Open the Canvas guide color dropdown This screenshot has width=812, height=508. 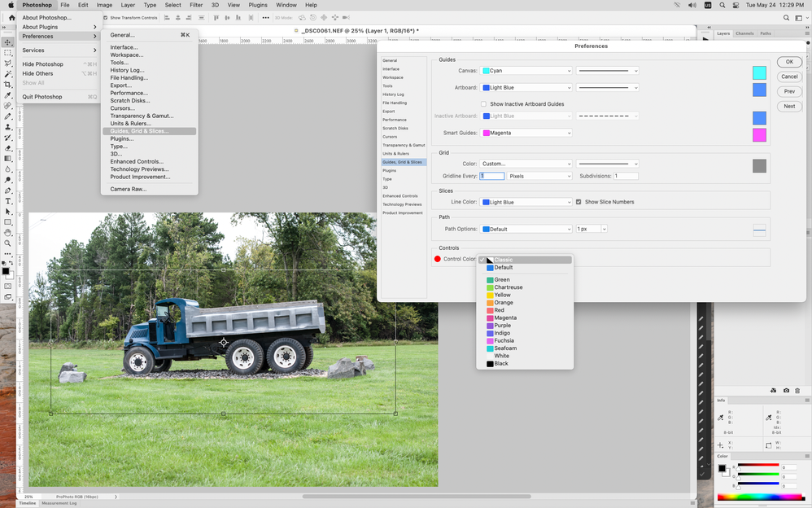tap(526, 71)
